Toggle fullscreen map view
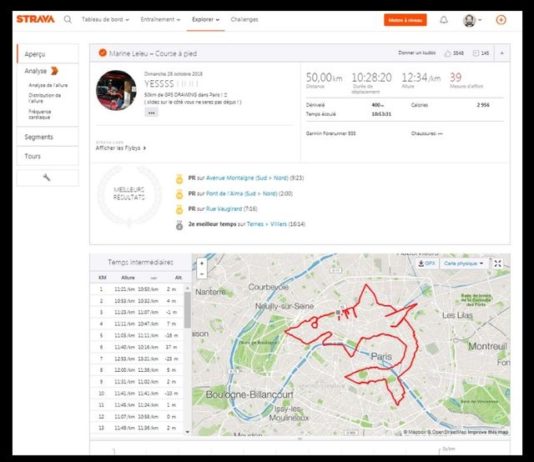The image size is (534, 462). [498, 264]
